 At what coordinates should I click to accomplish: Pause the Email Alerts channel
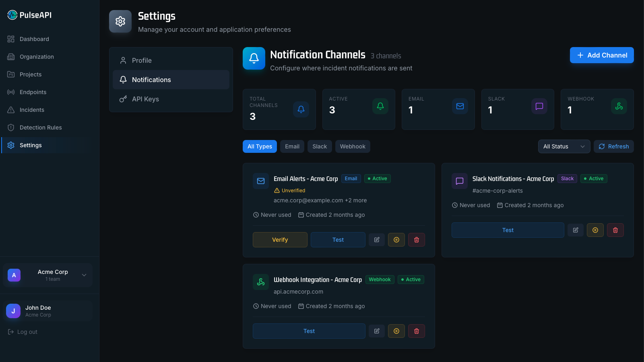(x=396, y=240)
